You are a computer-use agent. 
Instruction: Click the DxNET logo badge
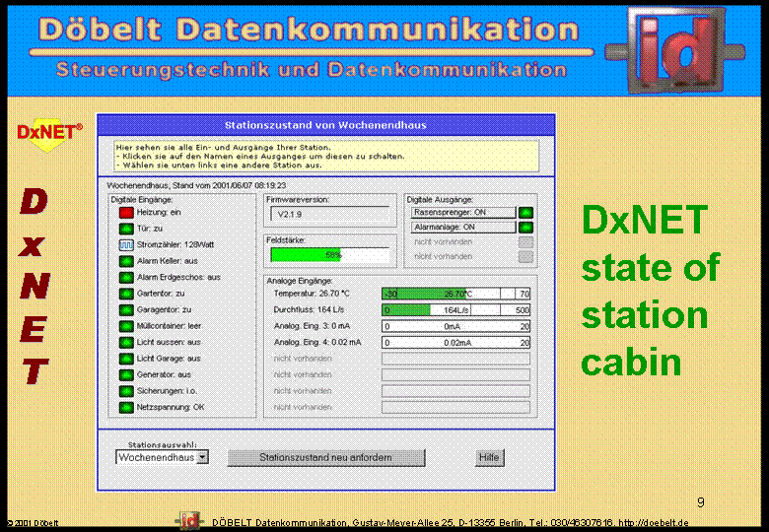coord(48,134)
